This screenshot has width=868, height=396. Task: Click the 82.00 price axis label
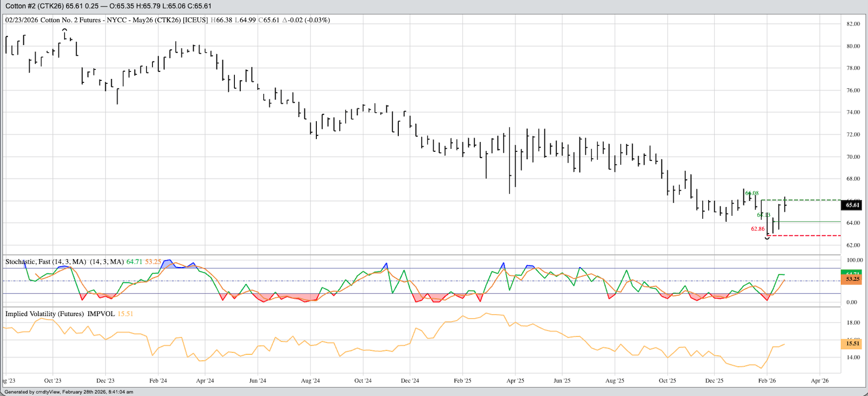[853, 24]
